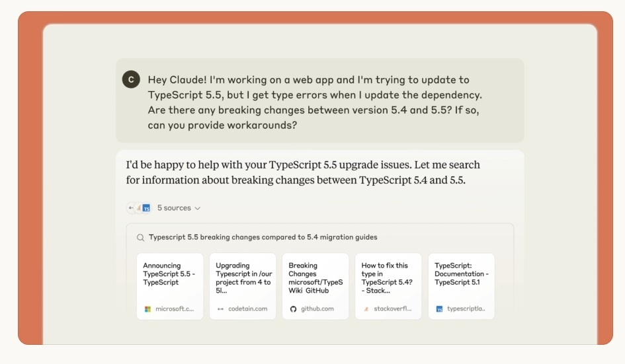Image resolution: width=625 pixels, height=364 pixels.
Task: Open the Breaking Changes GitHub Wiki card
Action: point(315,286)
